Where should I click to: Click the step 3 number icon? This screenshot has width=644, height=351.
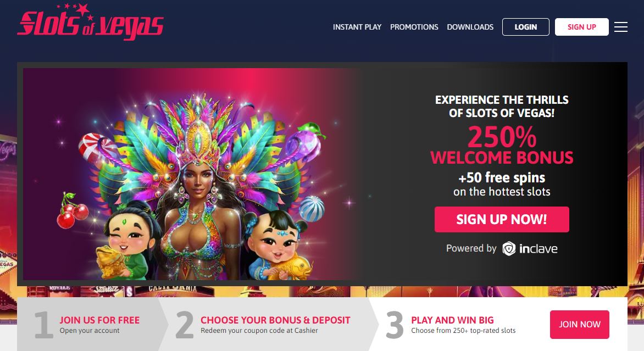coord(395,324)
